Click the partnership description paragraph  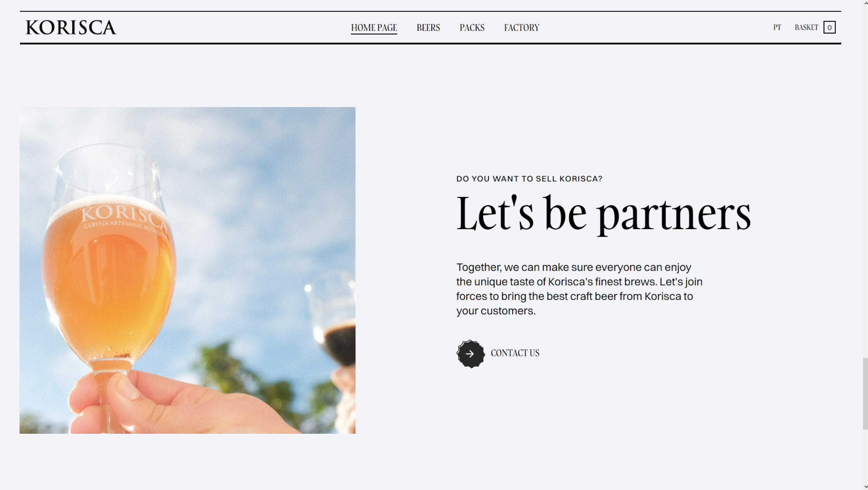(x=579, y=289)
